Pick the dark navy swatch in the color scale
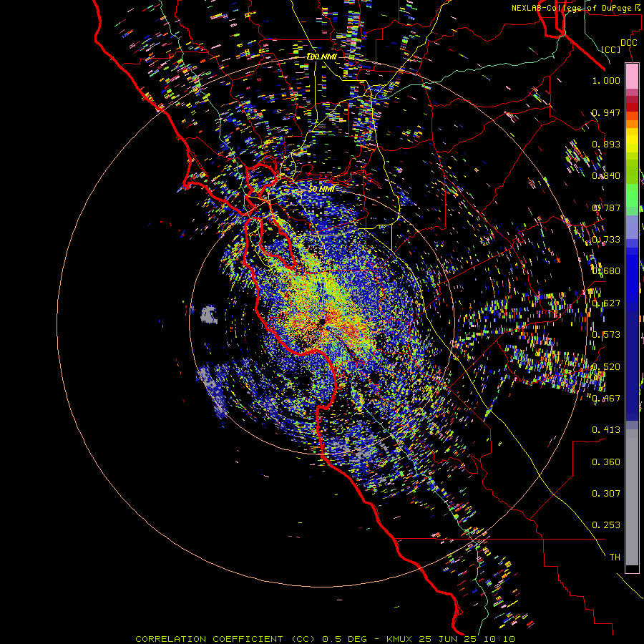This screenshot has width=644, height=644. click(x=632, y=361)
